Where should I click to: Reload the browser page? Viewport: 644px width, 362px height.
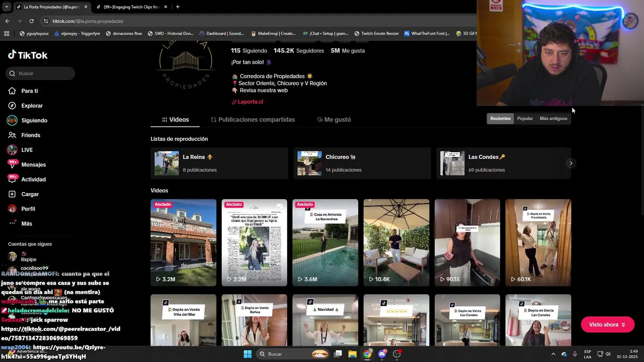click(x=31, y=21)
